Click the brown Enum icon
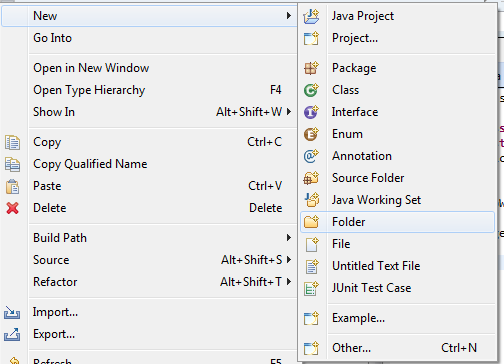 coord(311,134)
